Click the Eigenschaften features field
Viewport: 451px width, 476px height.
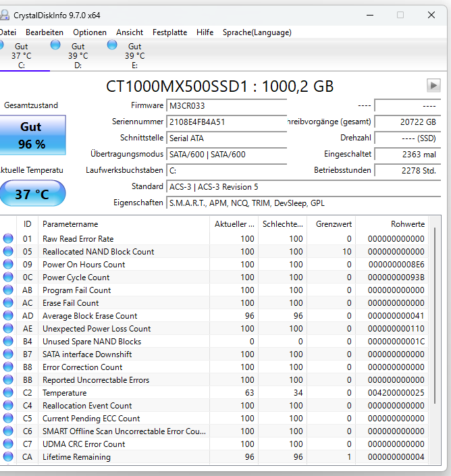tap(304, 203)
